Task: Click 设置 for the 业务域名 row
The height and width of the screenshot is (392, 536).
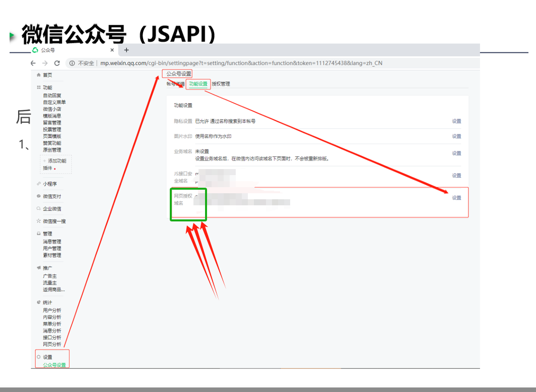Action: point(457,153)
